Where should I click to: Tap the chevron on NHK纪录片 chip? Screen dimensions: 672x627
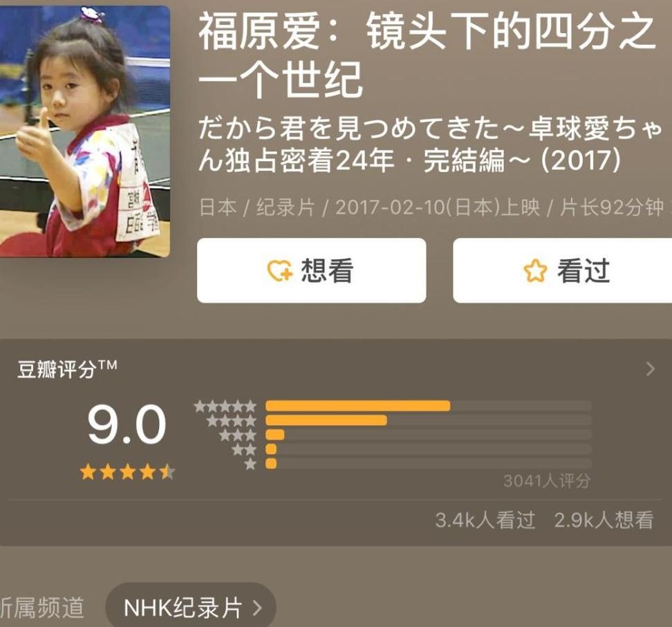pos(257,608)
